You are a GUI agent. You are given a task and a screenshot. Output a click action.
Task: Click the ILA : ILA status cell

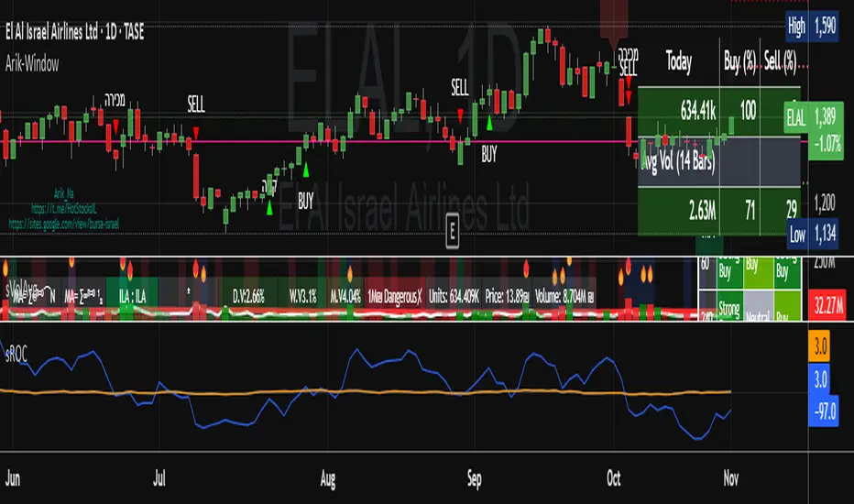132,296
